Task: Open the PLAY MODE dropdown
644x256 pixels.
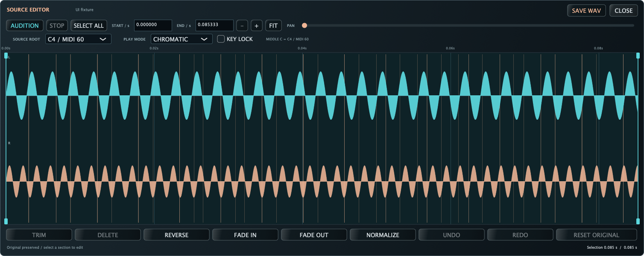Action: click(x=181, y=39)
